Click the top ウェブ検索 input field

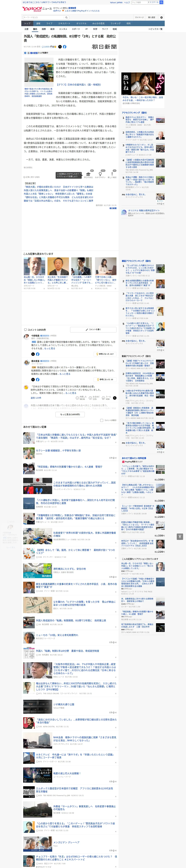click(x=139, y=2)
